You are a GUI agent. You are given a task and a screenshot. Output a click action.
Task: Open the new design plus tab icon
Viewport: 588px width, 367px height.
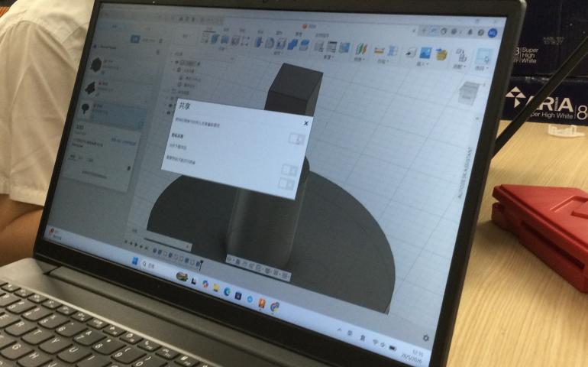[425, 31]
